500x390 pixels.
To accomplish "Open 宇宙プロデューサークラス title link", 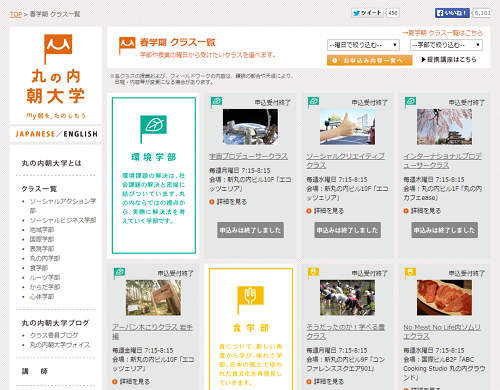I will pyautogui.click(x=248, y=156).
